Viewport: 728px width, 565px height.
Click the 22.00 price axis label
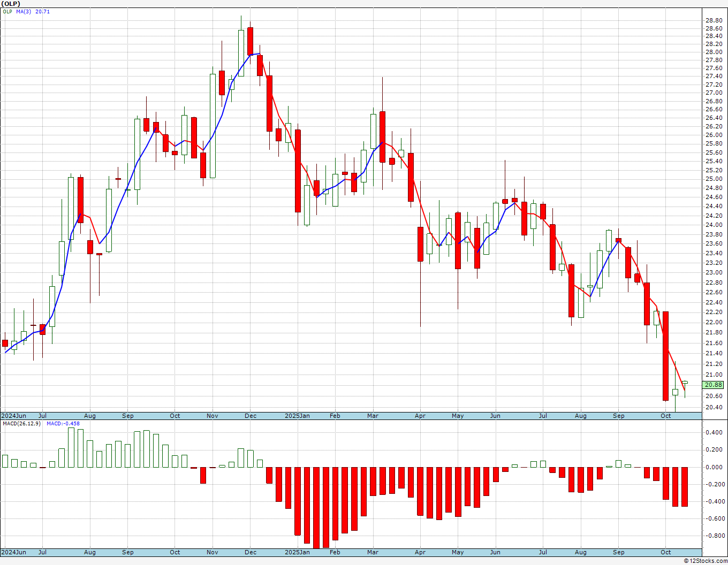[x=713, y=322]
